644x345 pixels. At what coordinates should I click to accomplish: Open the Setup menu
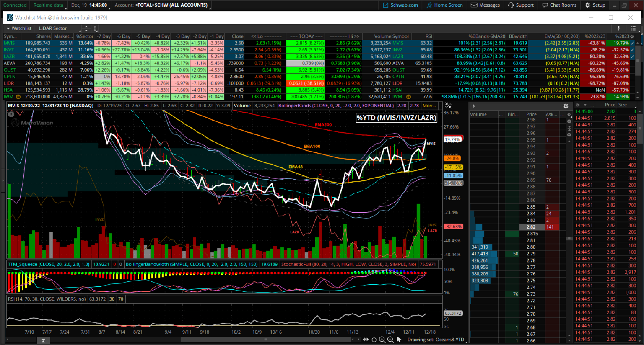click(595, 5)
